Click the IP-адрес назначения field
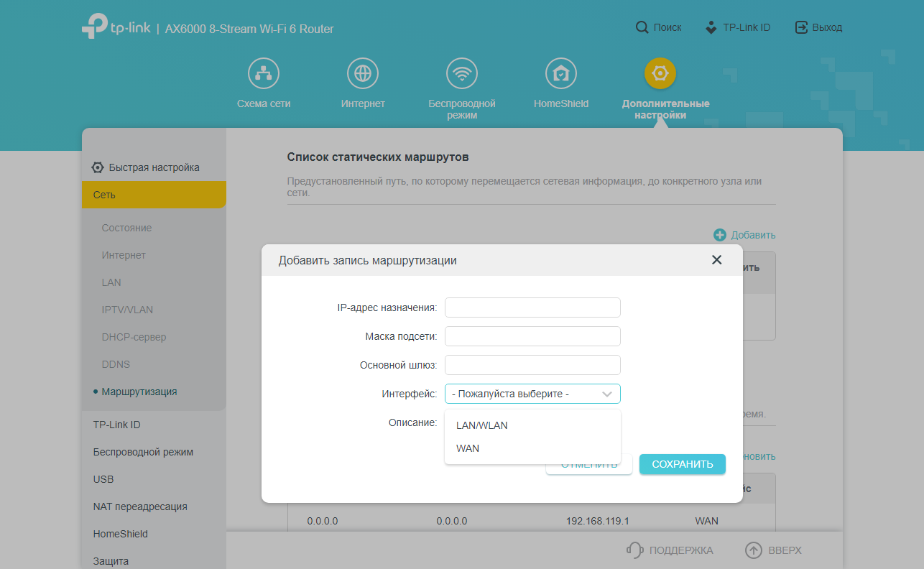The height and width of the screenshot is (569, 924). coord(532,307)
